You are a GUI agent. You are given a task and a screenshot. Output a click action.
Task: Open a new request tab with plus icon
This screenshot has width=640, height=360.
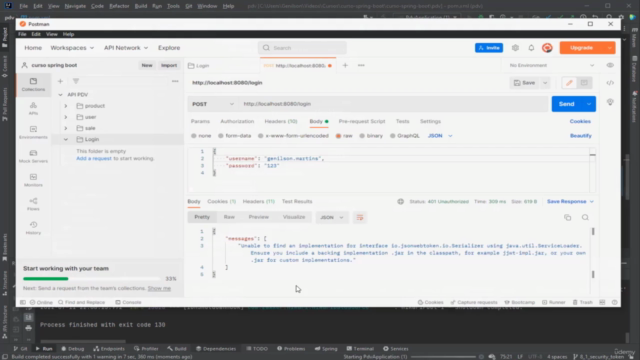(x=345, y=65)
